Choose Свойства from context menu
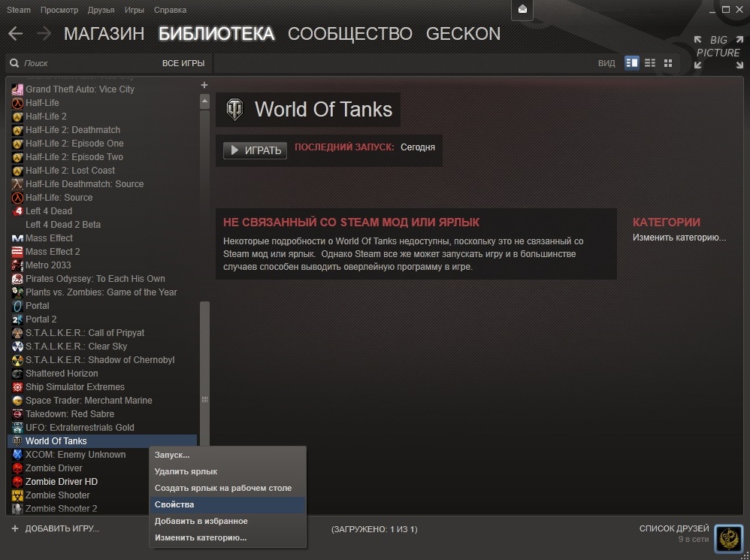This screenshot has height=560, width=750. 228,504
